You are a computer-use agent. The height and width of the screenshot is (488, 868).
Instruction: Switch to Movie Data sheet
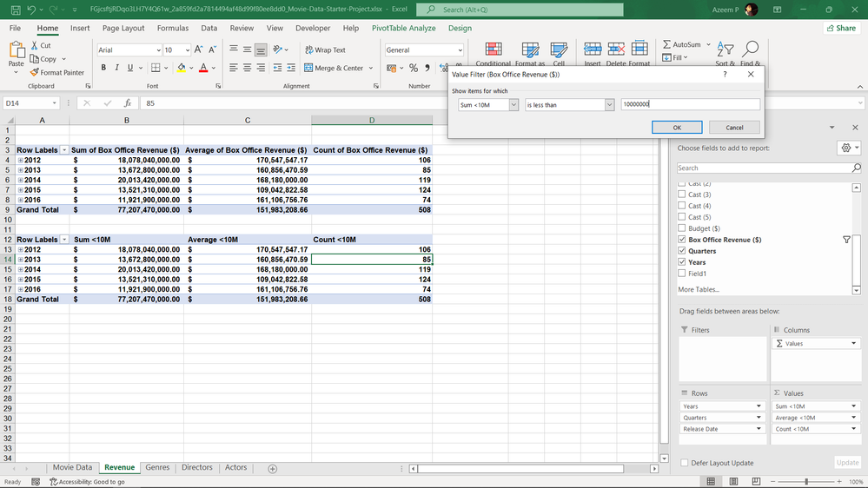point(72,467)
